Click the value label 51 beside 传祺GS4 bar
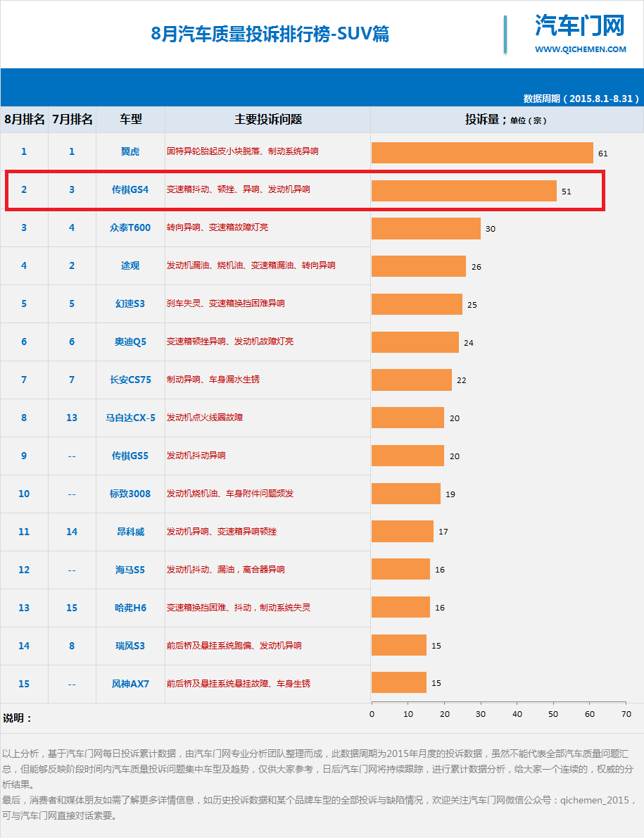This screenshot has height=838, width=644. tap(567, 192)
